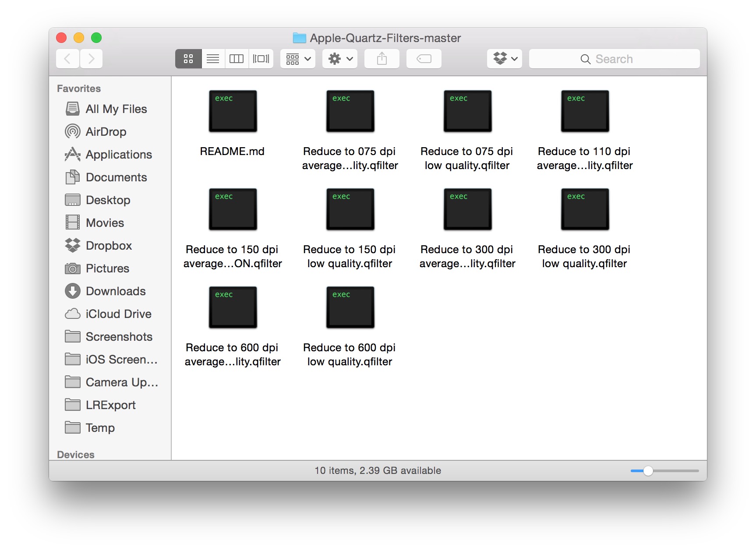The image size is (756, 551).
Task: Click the icon size slider handle
Action: (x=648, y=471)
